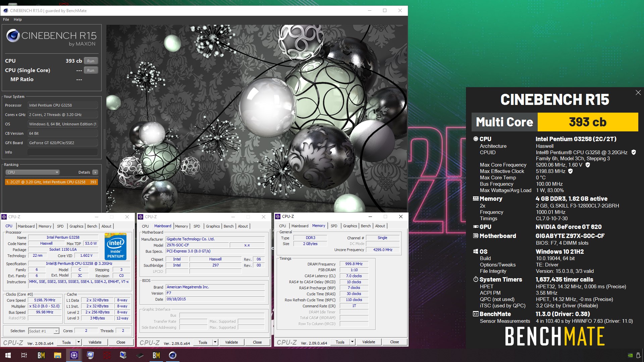Run the CPU multi-core benchmark

tap(91, 61)
